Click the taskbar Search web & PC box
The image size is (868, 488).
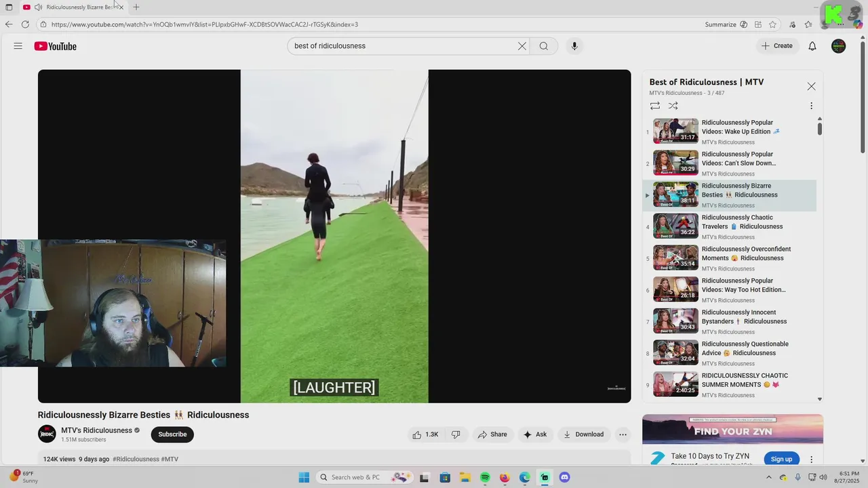364,477
